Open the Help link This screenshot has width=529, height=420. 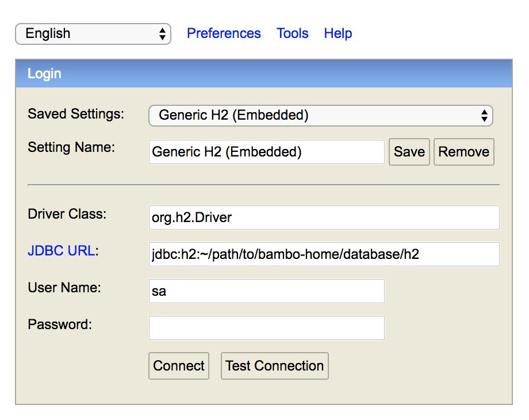pyautogui.click(x=338, y=33)
